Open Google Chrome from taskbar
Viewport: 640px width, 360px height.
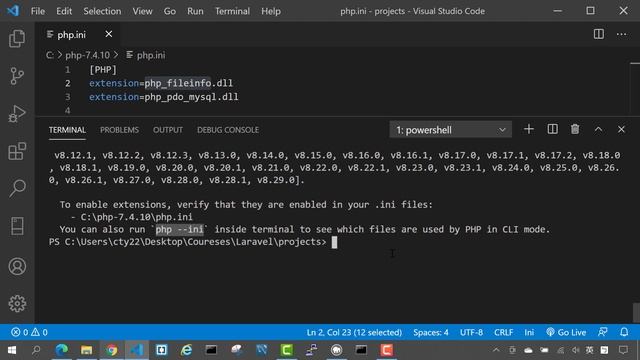pyautogui.click(x=111, y=350)
